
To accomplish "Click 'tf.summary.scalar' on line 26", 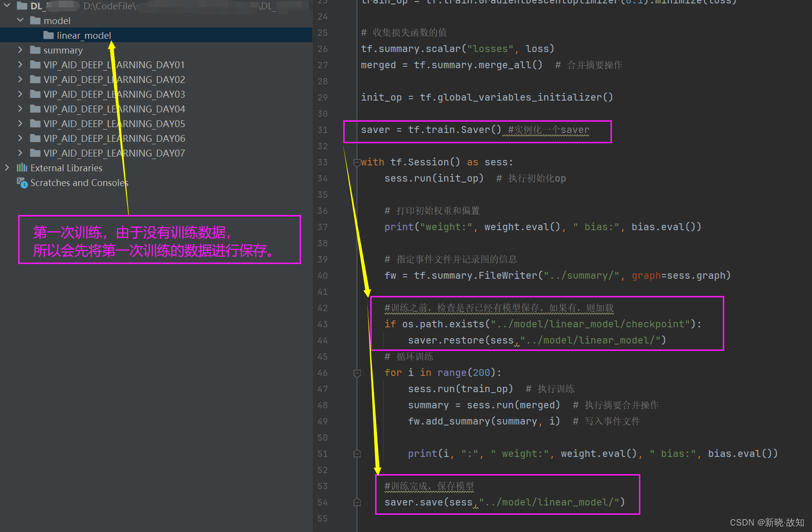I will [x=411, y=49].
